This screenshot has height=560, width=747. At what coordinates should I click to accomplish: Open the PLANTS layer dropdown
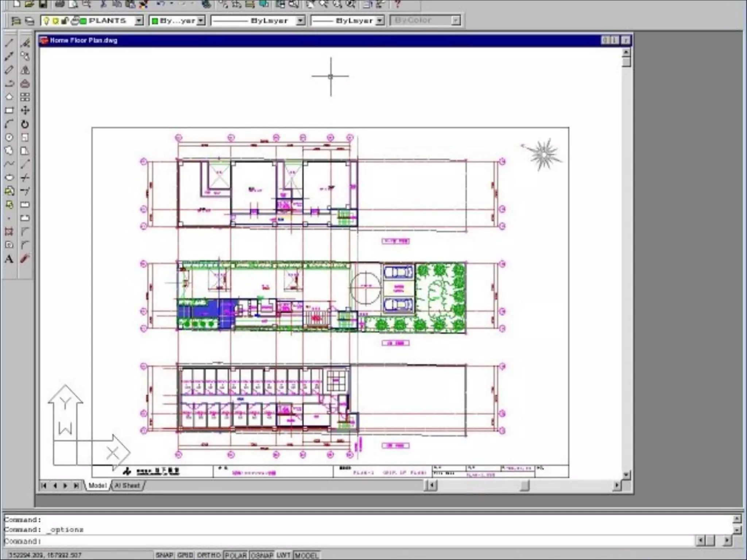tap(139, 21)
